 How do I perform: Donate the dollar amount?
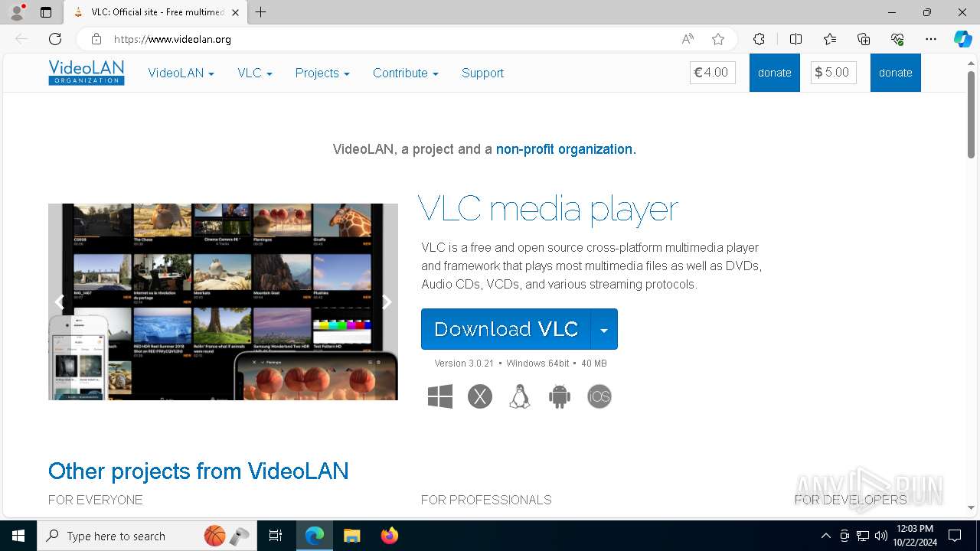tap(896, 73)
